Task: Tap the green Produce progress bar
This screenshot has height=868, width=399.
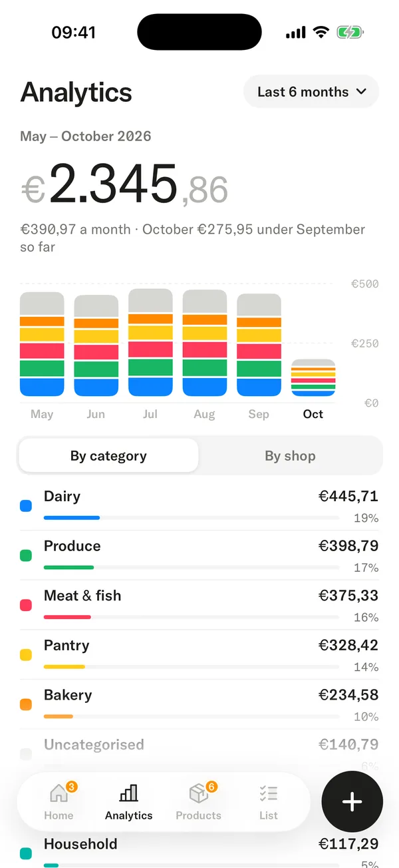Action: [x=68, y=567]
